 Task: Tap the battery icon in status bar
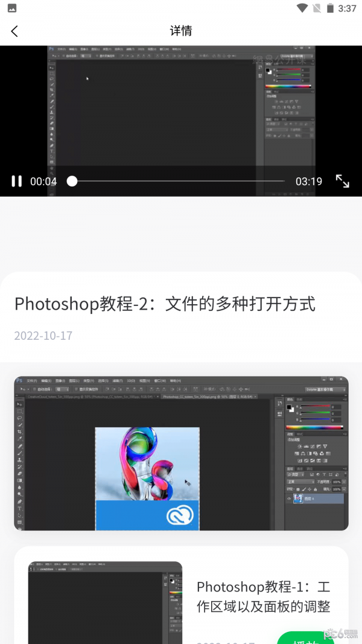click(x=330, y=8)
